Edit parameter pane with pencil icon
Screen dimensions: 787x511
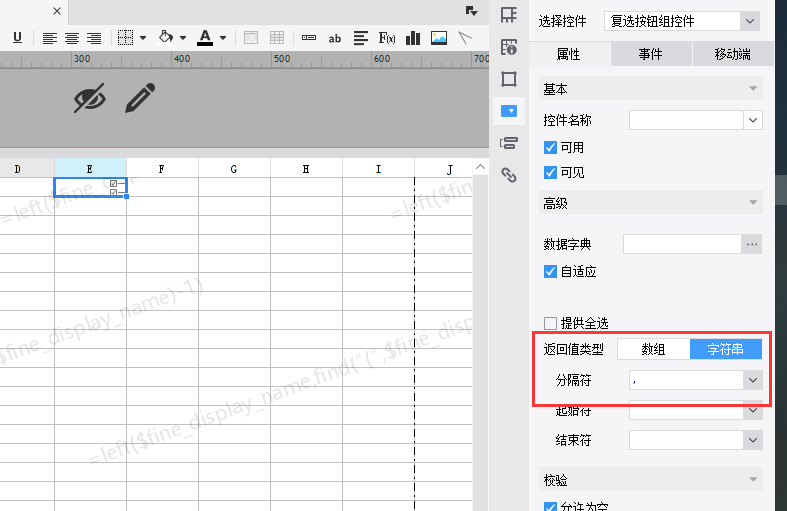pos(140,98)
